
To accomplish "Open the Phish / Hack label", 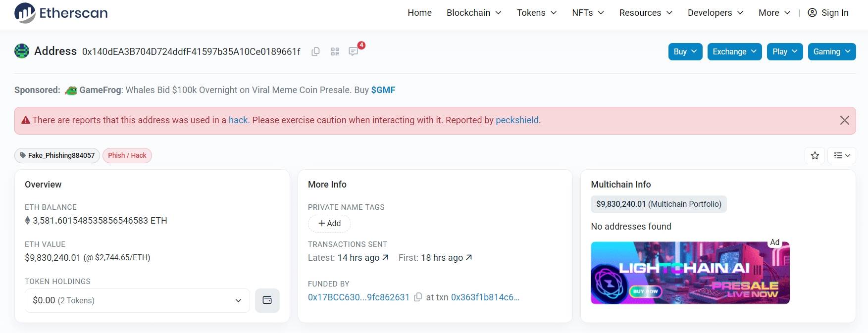I will (127, 155).
